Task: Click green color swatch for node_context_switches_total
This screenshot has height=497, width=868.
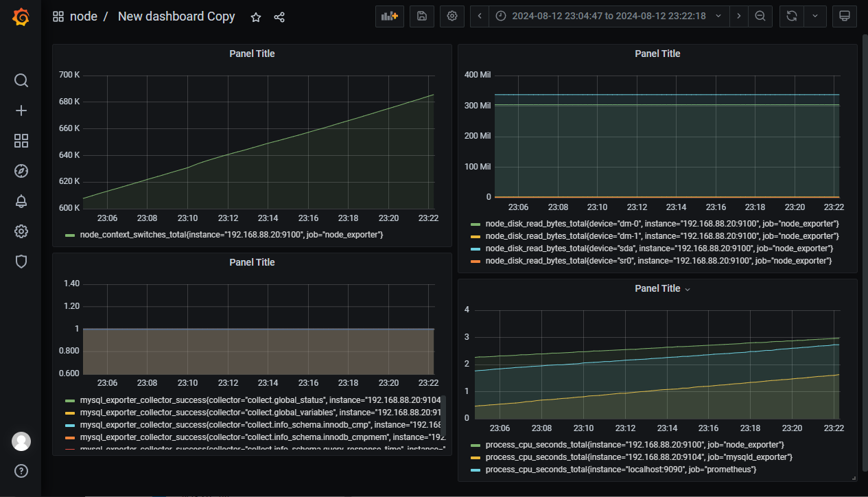Action: [69, 235]
